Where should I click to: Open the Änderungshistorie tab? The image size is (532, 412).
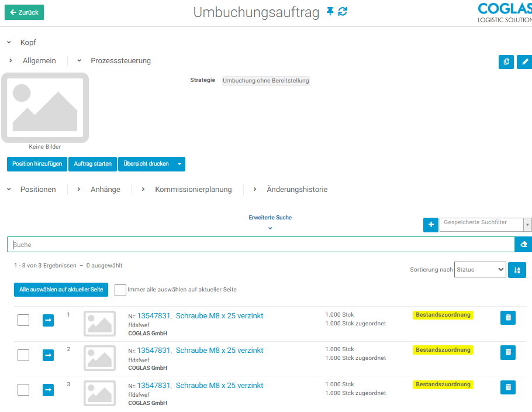click(x=296, y=190)
